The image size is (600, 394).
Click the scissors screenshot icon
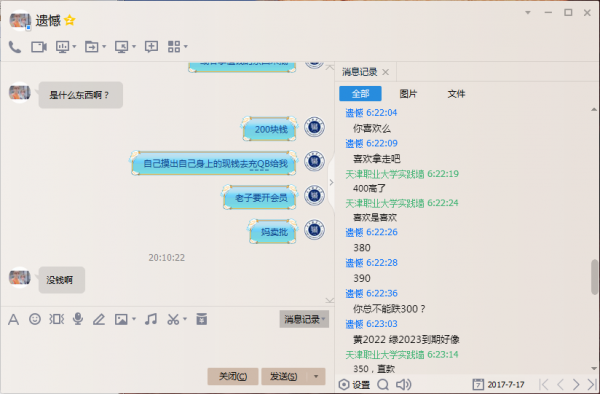coord(173,319)
